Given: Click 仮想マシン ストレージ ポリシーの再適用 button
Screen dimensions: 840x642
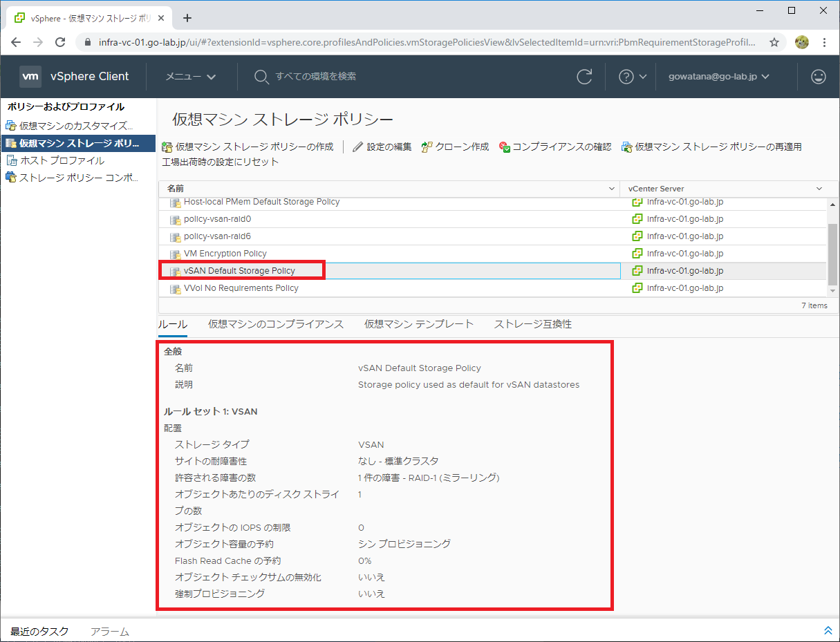Looking at the screenshot, I should 711,147.
